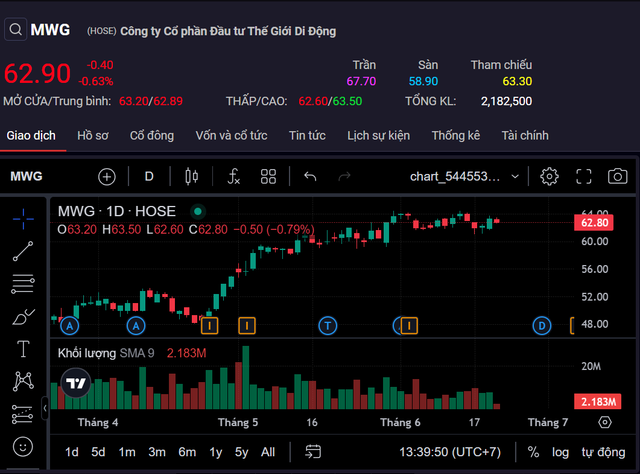The image size is (640, 474).
Task: Take a chart snapshot with camera icon
Action: coord(618,177)
